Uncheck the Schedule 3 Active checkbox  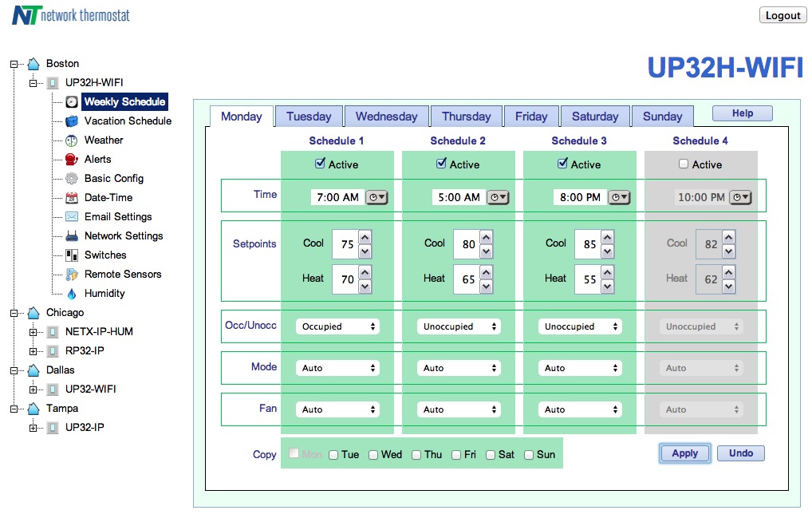562,164
